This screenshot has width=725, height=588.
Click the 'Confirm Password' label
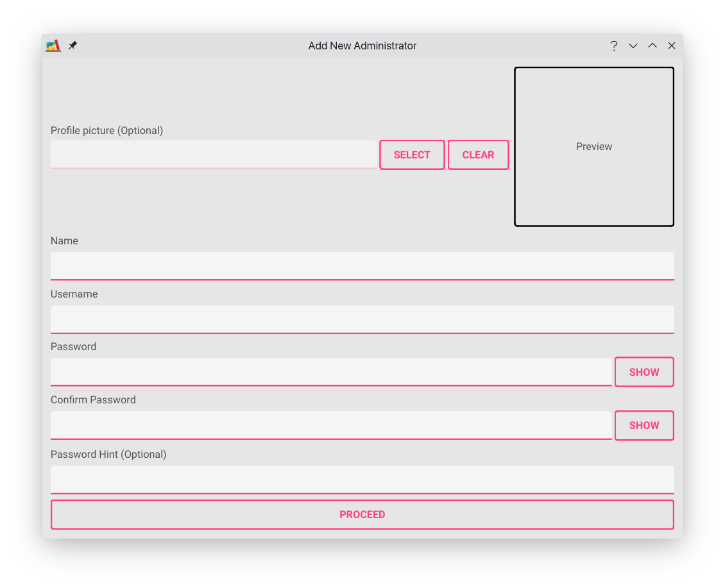pos(93,400)
